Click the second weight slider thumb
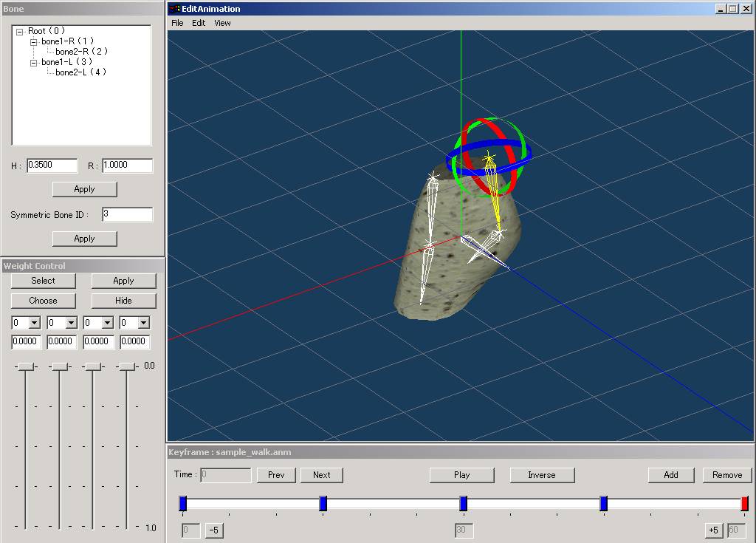 (x=60, y=367)
